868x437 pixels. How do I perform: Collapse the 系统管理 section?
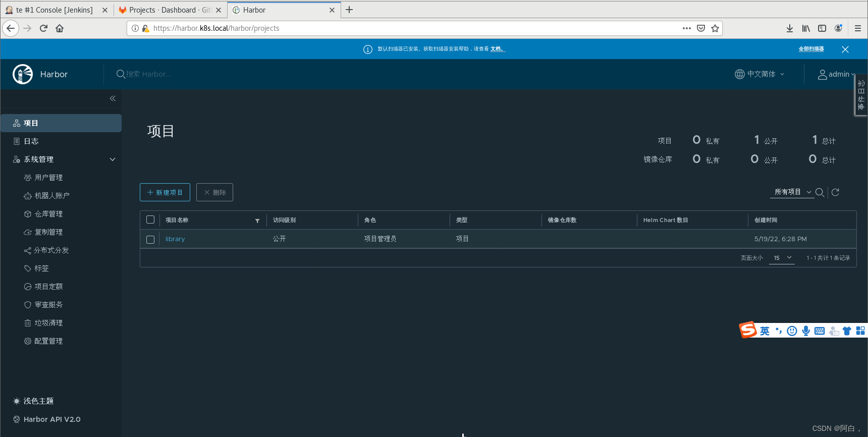(113, 159)
